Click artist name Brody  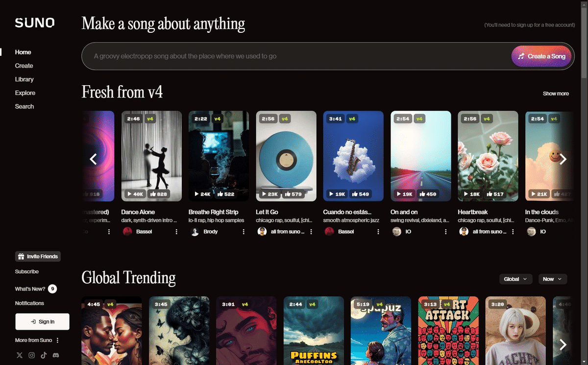(210, 232)
